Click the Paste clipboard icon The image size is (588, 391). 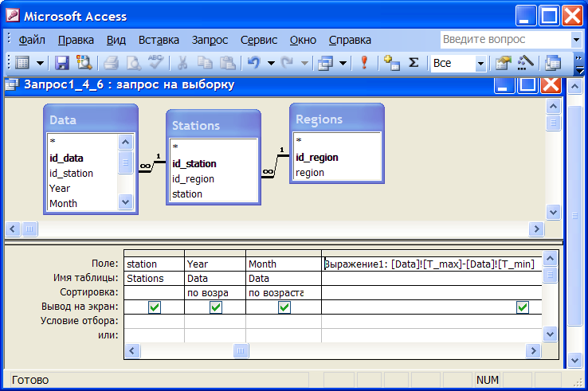coord(227,63)
